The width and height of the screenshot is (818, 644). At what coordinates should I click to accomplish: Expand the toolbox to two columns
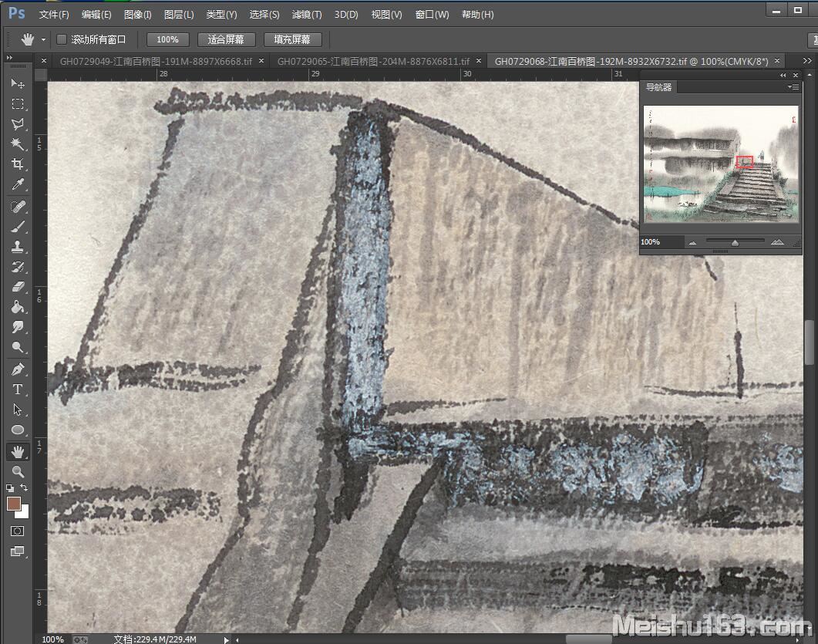click(9, 57)
